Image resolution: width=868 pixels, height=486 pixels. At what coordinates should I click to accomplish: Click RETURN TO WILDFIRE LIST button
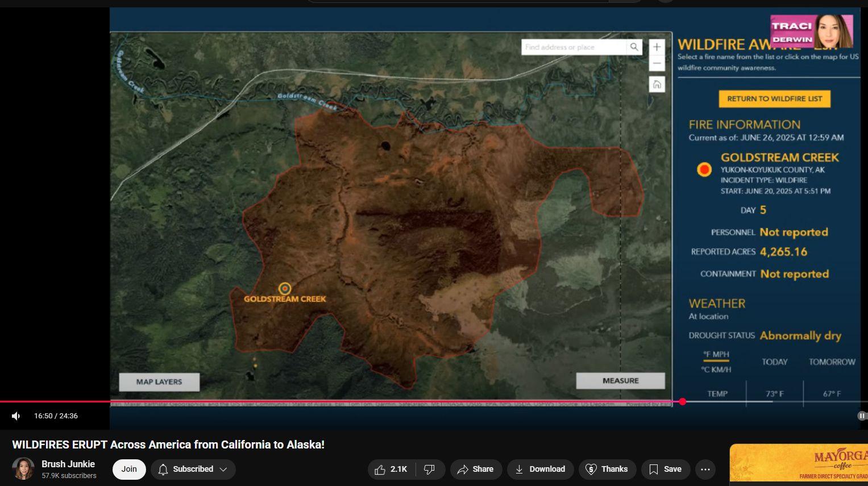tap(774, 99)
